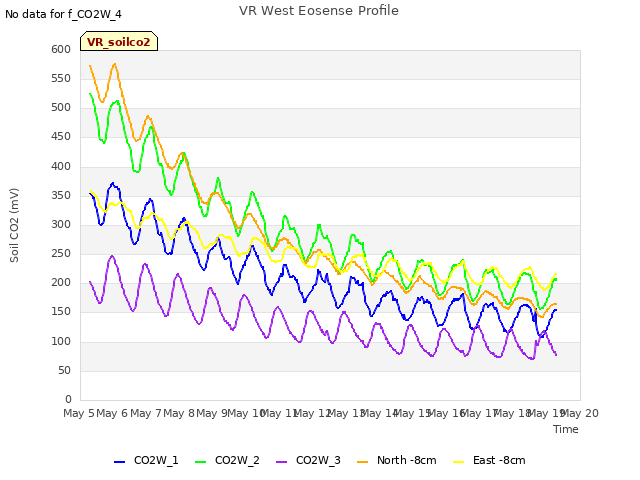This screenshot has width=640, height=480.
Task: Click the 350 y-axis tick label
Action: (61, 196)
